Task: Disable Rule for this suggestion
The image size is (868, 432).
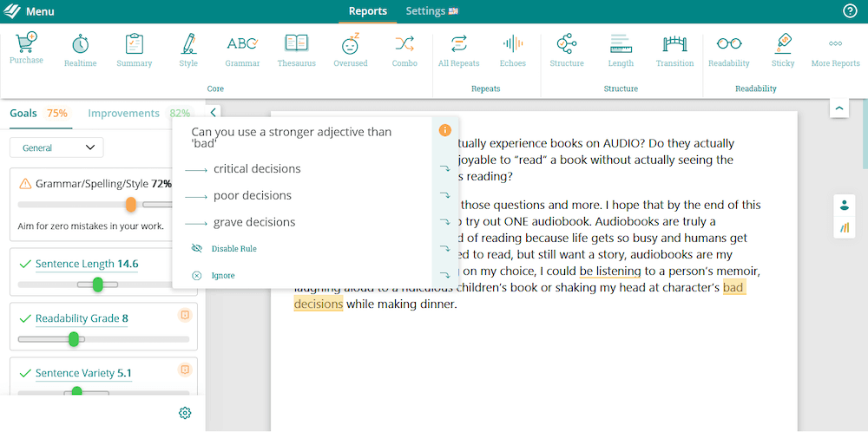Action: pos(233,249)
